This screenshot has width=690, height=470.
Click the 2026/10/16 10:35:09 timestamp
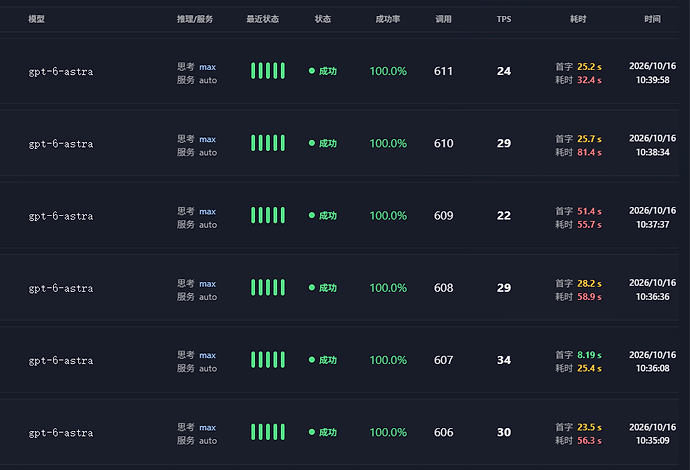click(652, 434)
